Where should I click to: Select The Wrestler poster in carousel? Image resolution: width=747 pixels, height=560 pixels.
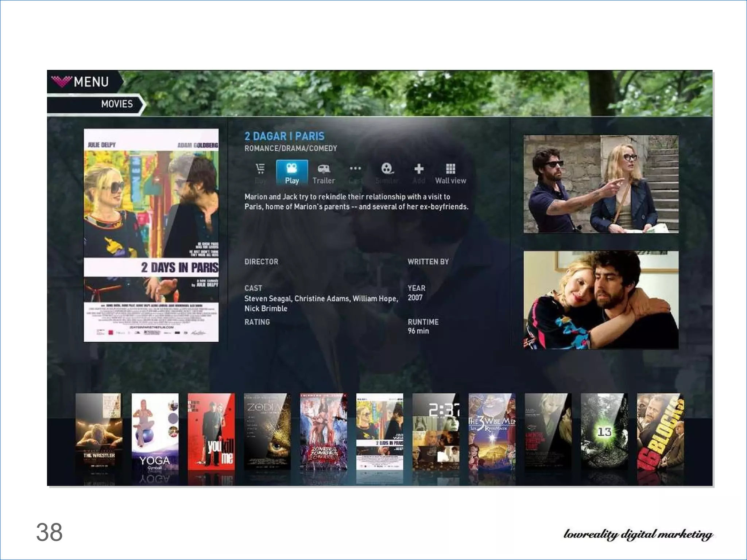99,432
